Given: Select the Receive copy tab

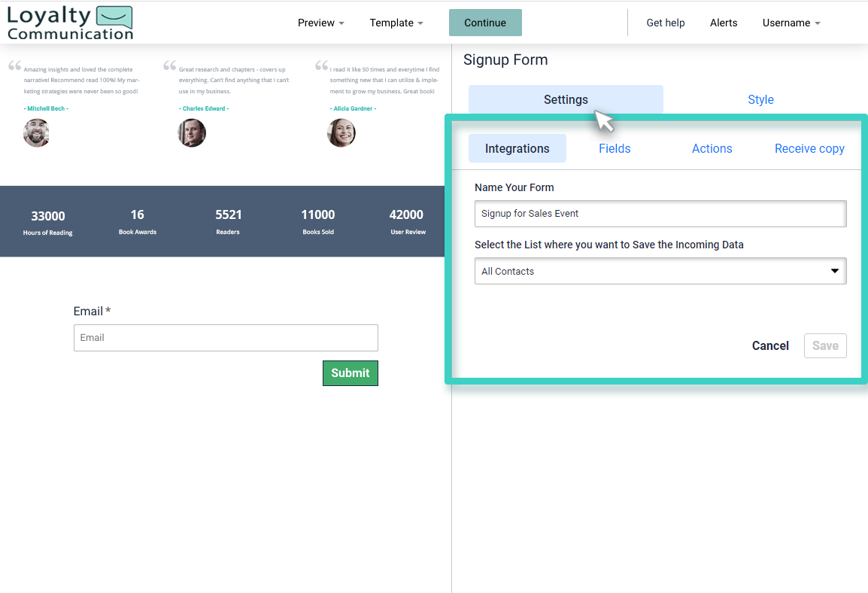Looking at the screenshot, I should pos(809,148).
